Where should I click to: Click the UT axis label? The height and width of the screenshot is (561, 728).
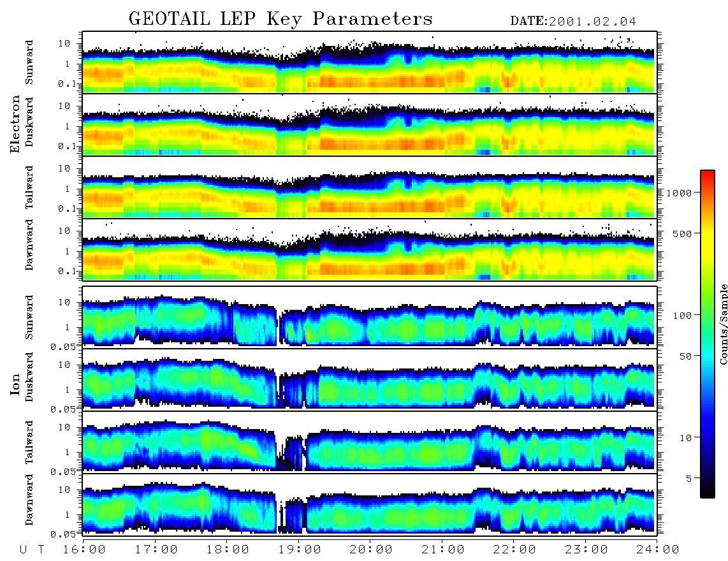coord(32,550)
